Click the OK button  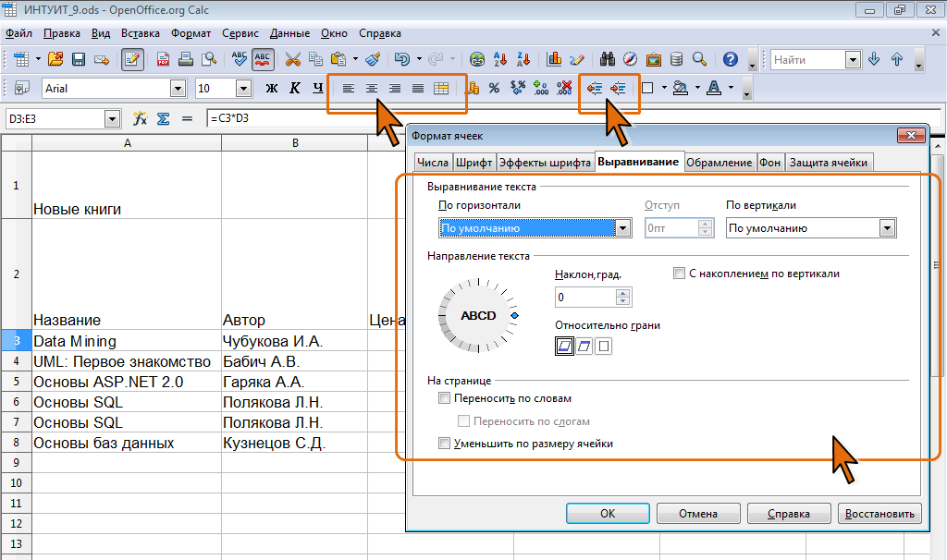607,514
